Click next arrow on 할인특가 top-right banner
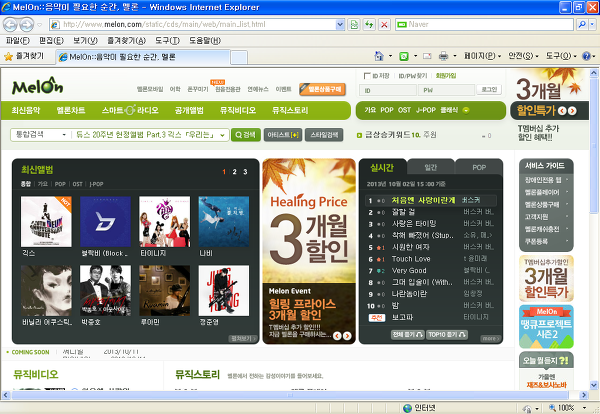600x414 pixels. tap(572, 111)
